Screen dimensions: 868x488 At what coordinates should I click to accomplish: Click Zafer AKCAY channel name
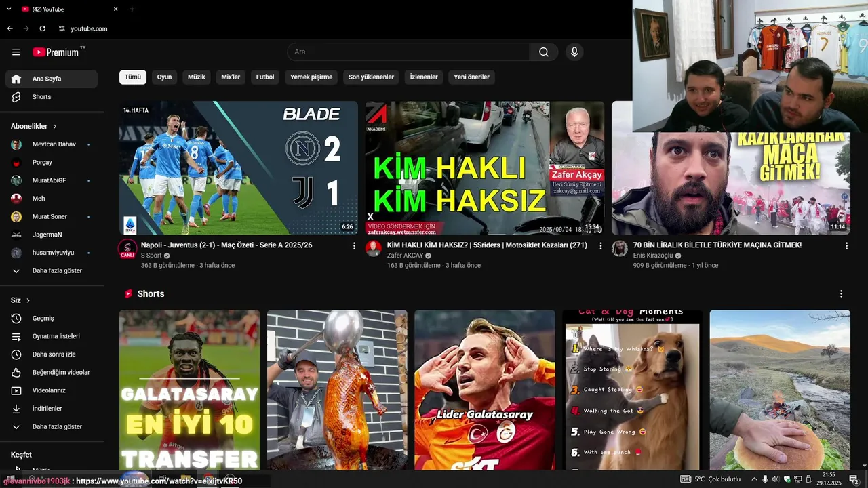[x=405, y=256]
